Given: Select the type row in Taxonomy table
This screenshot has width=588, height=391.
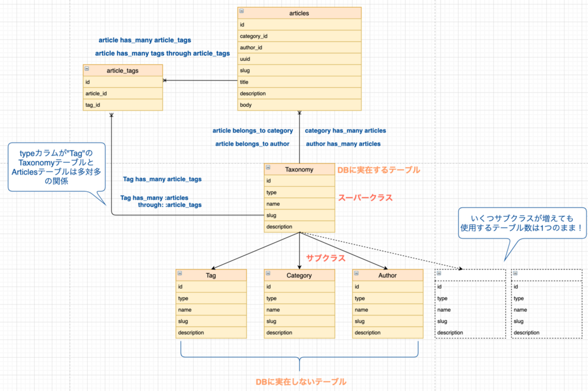Looking at the screenshot, I should click(299, 192).
